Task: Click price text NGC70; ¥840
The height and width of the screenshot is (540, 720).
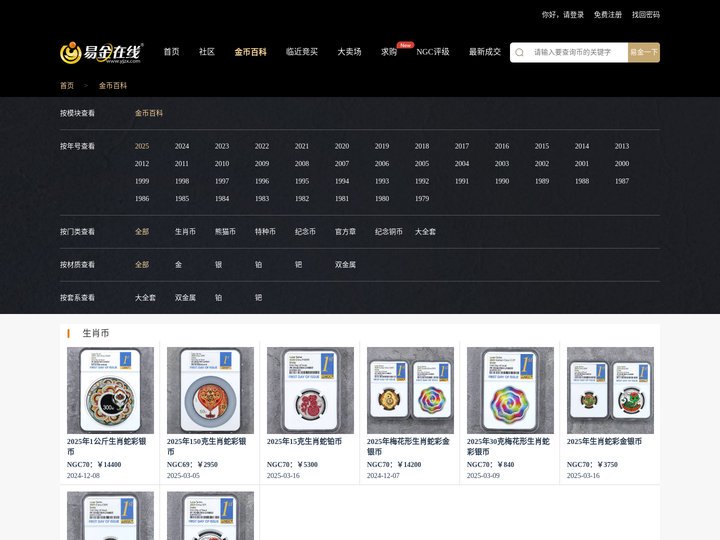Action: pyautogui.click(x=490, y=465)
